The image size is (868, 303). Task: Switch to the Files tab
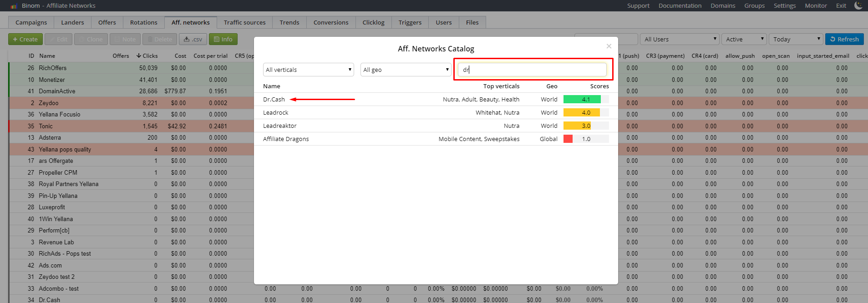pos(472,22)
